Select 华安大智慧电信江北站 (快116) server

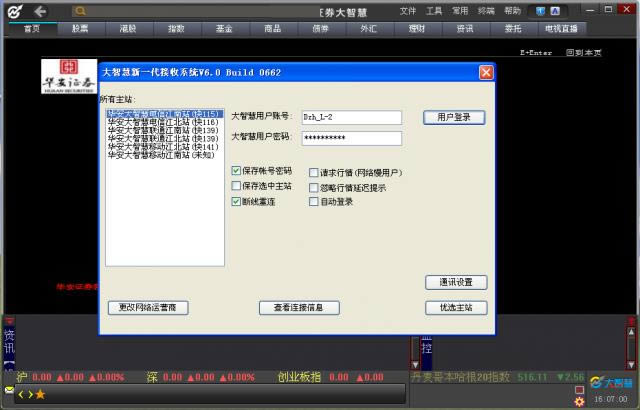tap(164, 122)
